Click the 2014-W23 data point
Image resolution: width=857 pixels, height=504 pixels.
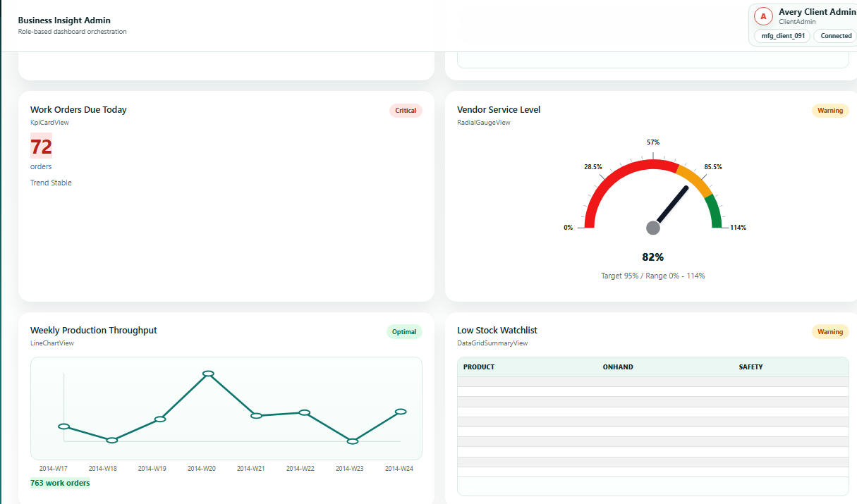(353, 441)
